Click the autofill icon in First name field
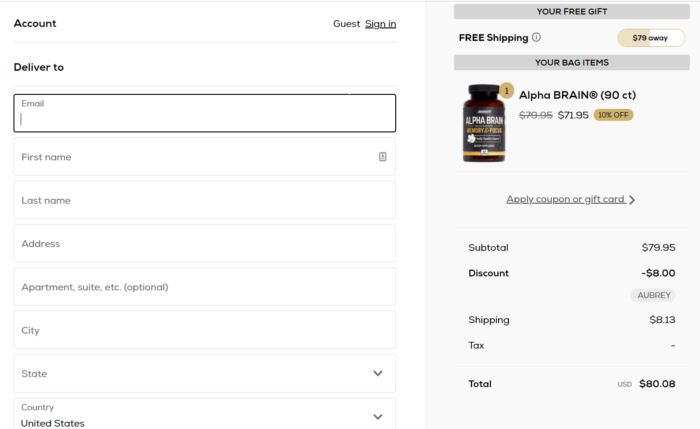 [383, 157]
